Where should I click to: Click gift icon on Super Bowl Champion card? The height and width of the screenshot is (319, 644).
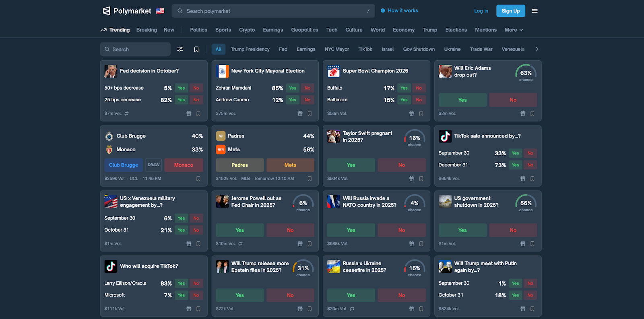411,113
